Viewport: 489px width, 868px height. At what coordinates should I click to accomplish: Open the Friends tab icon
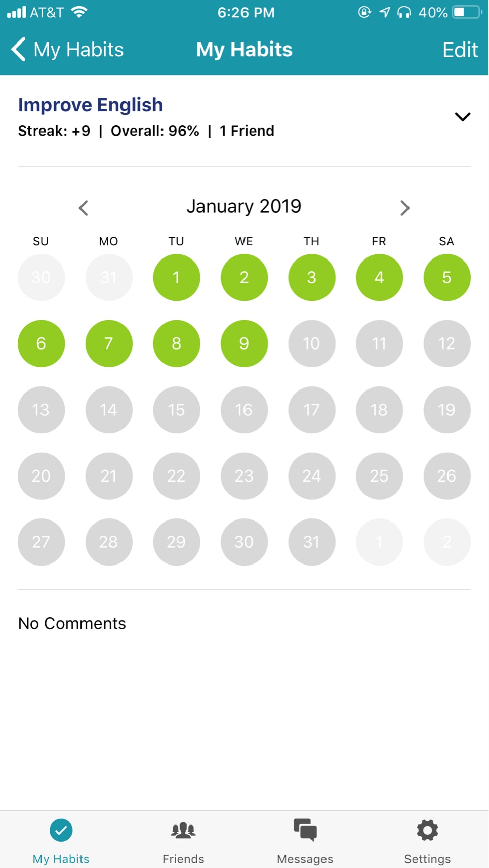183,830
